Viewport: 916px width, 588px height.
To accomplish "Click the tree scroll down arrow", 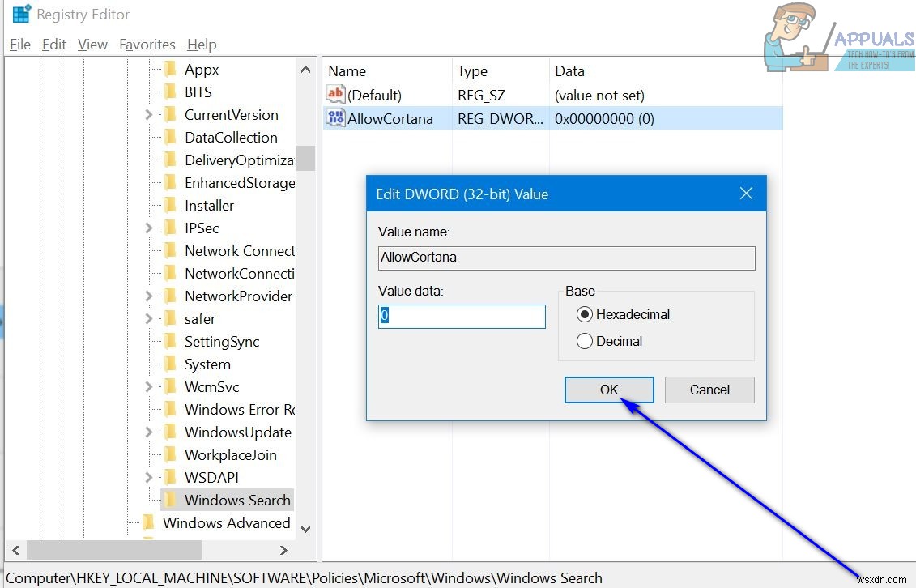I will (305, 528).
